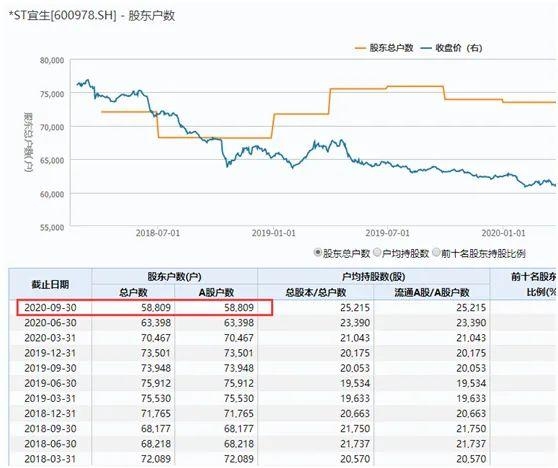Click 流通A股/A股户数 value 20,053
The height and width of the screenshot is (468, 558).
click(471, 368)
